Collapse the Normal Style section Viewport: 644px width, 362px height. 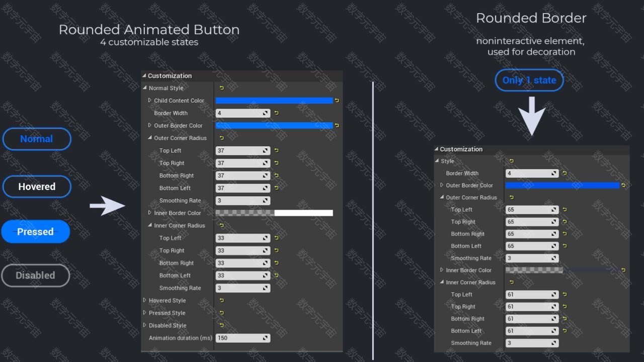point(145,88)
